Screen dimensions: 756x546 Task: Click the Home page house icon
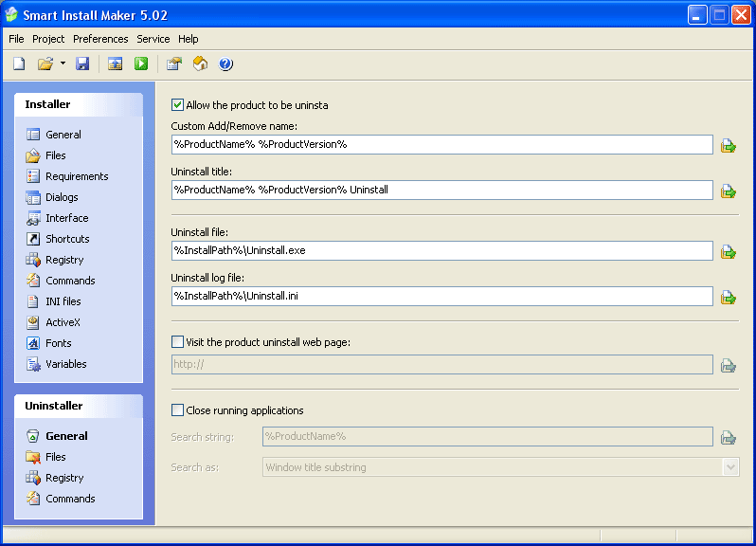(x=200, y=64)
